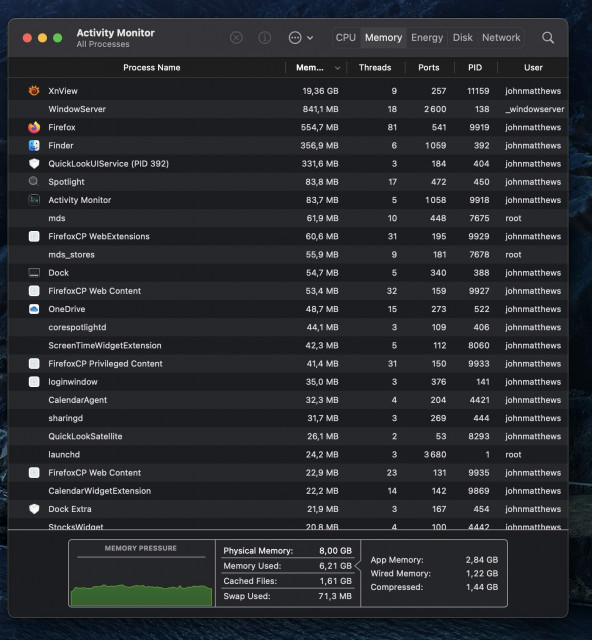The image size is (592, 640).
Task: Sort by Ports column header
Action: pos(429,67)
